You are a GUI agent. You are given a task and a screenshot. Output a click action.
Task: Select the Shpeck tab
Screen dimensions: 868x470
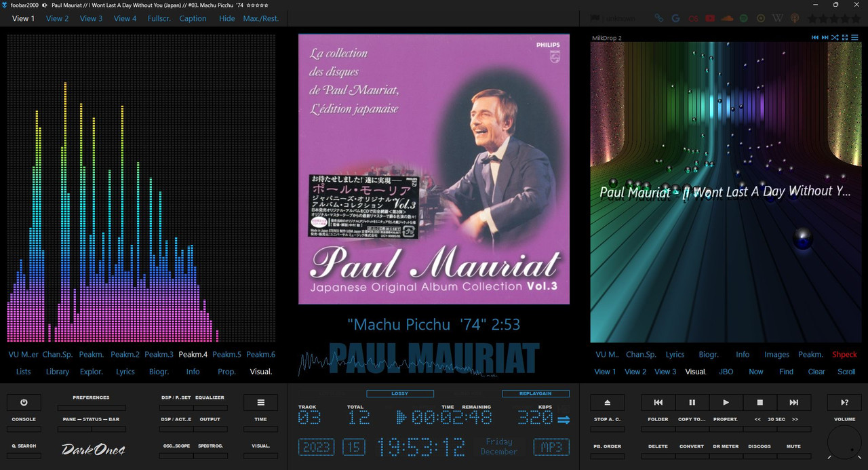coord(844,354)
